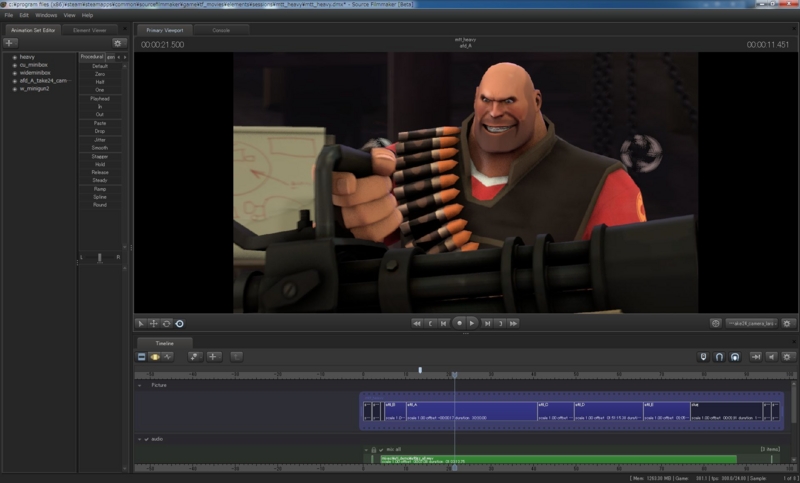
Task: Choose the move manipulator tool
Action: click(154, 323)
